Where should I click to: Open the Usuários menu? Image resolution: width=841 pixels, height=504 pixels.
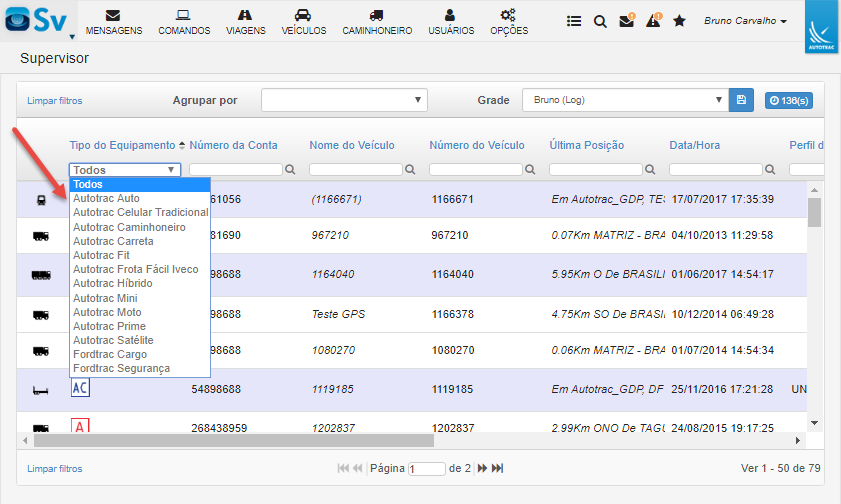pyautogui.click(x=451, y=23)
